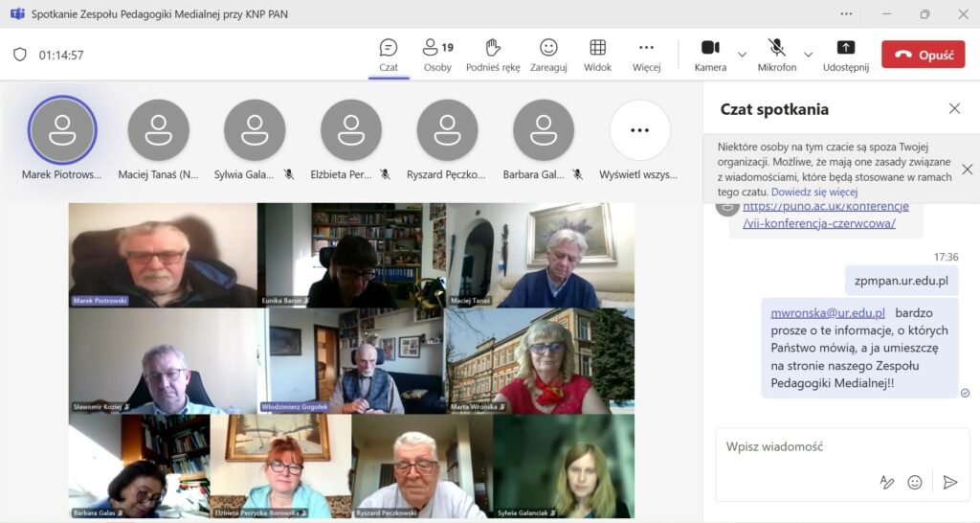Share screen with Udostępnij
This screenshot has height=523, width=980.
point(846,55)
